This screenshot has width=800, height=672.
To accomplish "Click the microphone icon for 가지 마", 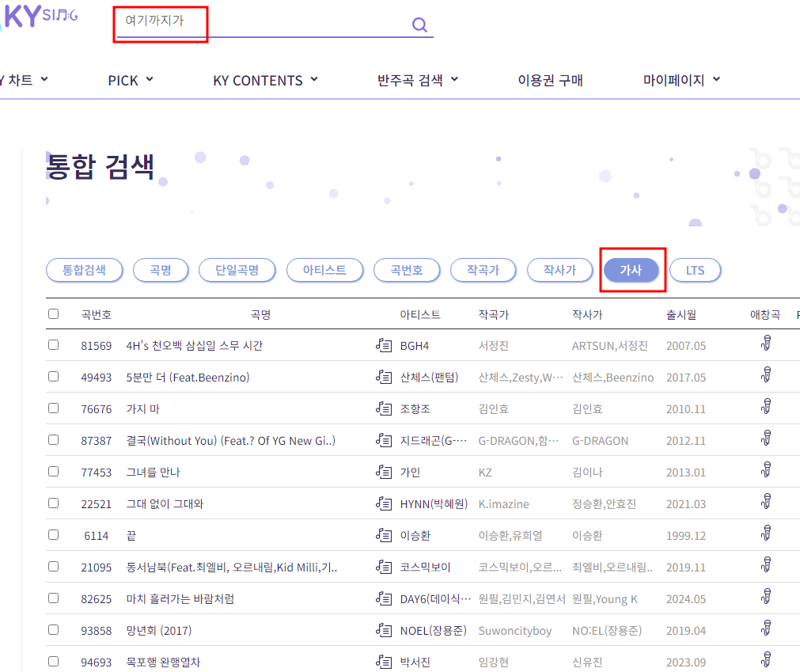I will [765, 408].
